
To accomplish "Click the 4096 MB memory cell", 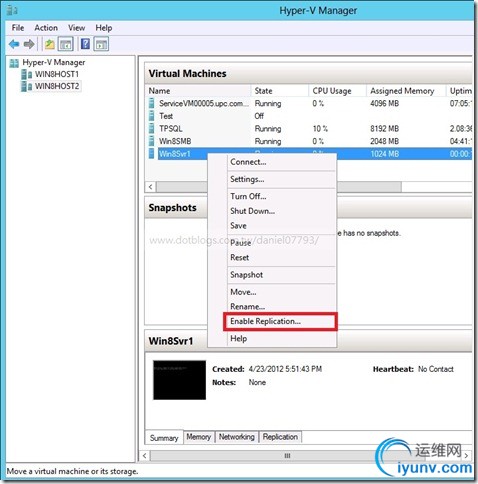I will tap(384, 103).
